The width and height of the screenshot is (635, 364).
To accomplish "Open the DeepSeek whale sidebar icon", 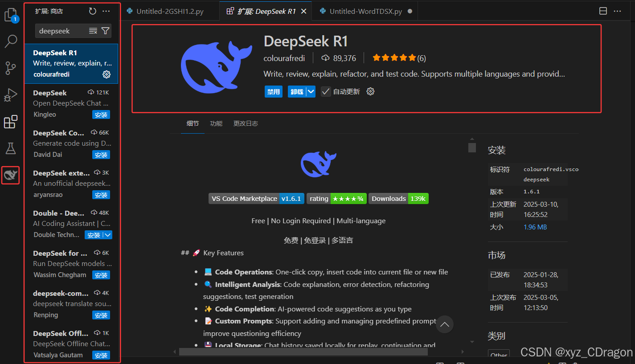I will coord(11,175).
